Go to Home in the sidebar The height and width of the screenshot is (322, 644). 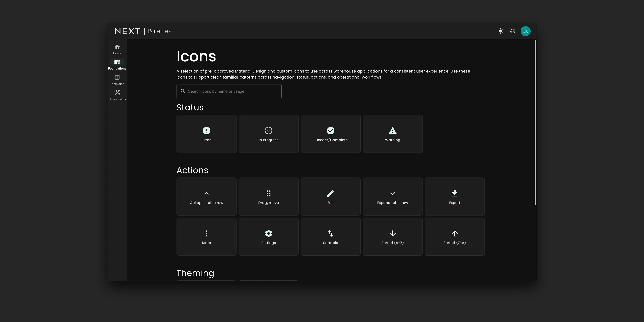pos(117,49)
